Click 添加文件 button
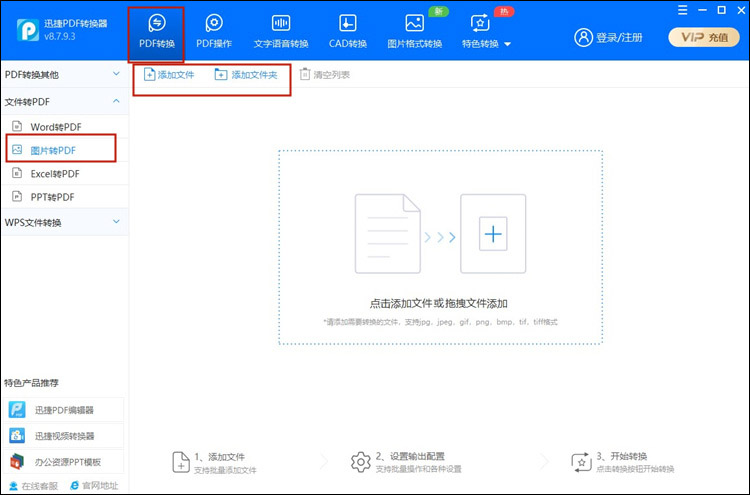 (x=169, y=75)
